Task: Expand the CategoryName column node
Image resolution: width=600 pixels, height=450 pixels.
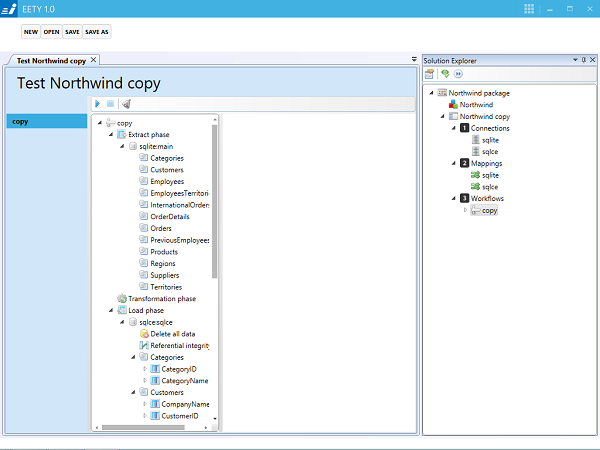Action: pyautogui.click(x=145, y=380)
